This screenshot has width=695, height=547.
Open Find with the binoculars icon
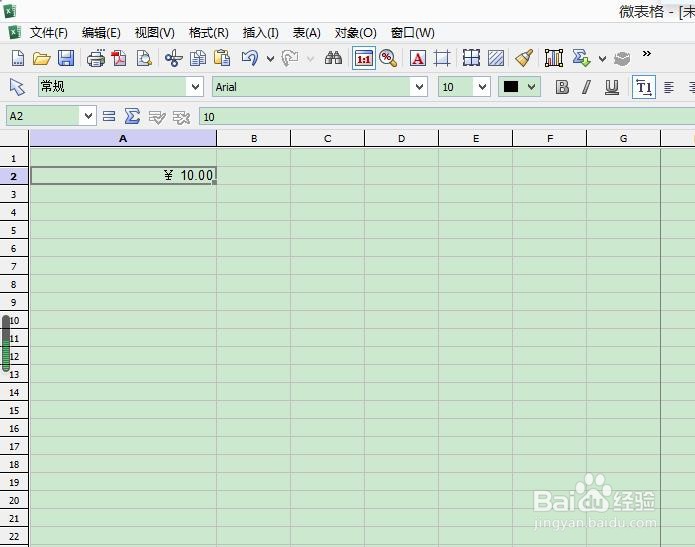tap(333, 58)
